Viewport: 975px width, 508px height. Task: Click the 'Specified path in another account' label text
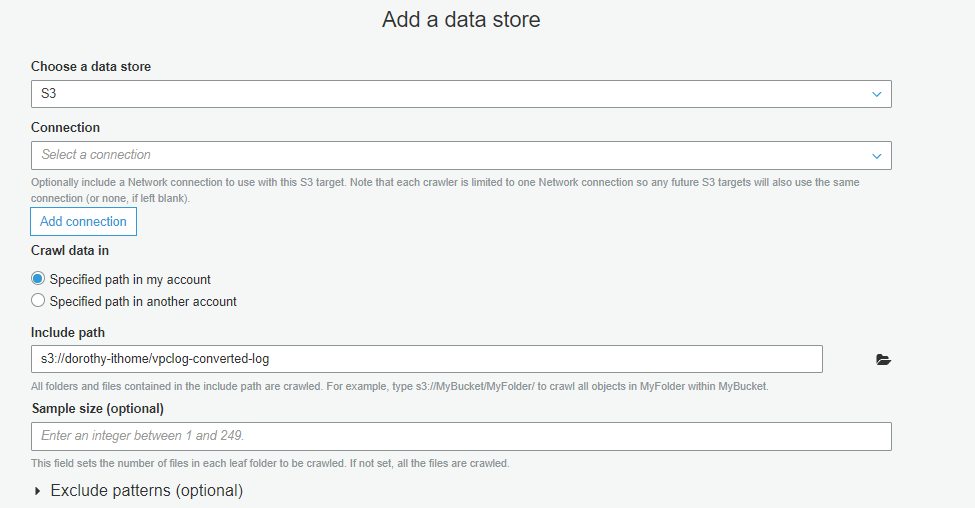click(x=143, y=301)
